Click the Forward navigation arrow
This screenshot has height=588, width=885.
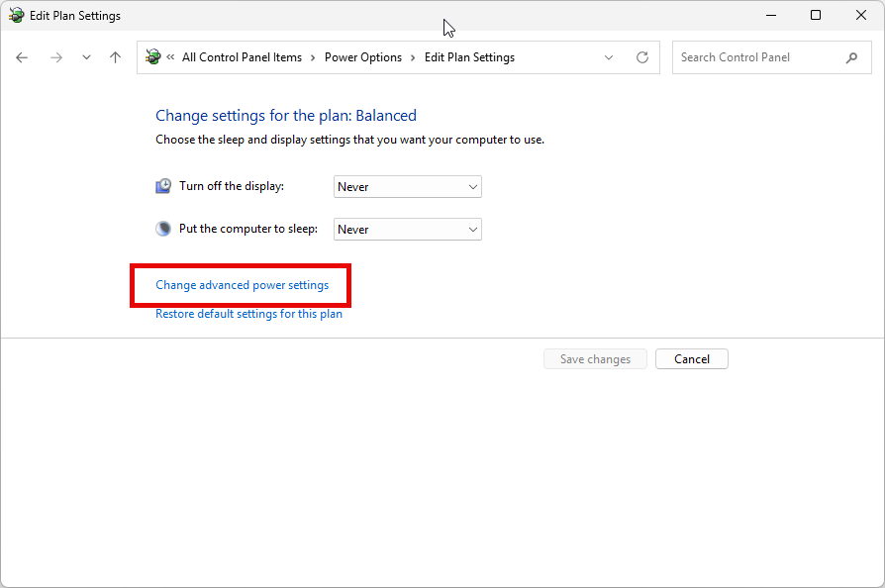click(56, 57)
